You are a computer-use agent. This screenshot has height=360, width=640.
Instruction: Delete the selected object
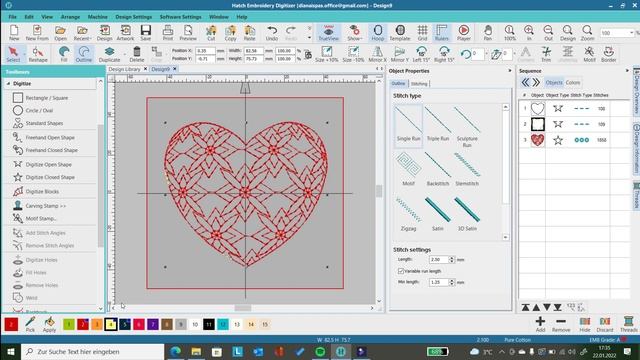click(x=137, y=54)
